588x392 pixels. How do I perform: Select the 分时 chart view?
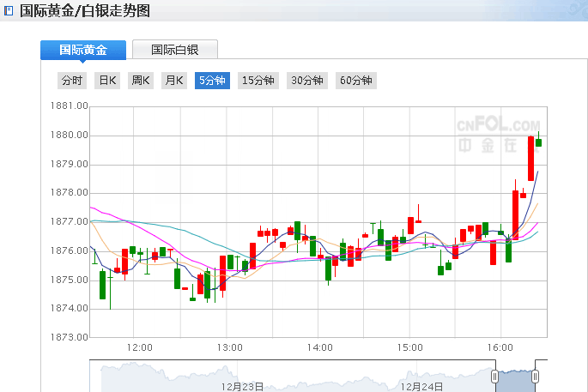click(x=72, y=81)
